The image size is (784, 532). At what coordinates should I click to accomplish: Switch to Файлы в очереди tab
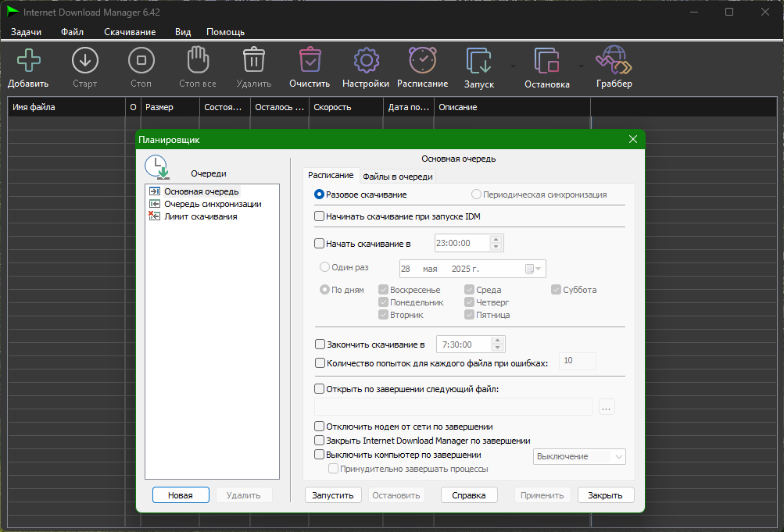tap(398, 177)
